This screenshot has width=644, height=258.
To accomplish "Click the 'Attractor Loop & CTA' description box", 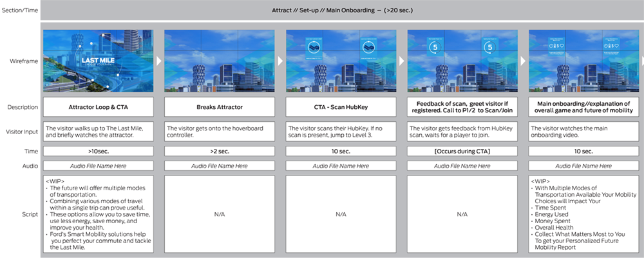I will pyautogui.click(x=98, y=106).
